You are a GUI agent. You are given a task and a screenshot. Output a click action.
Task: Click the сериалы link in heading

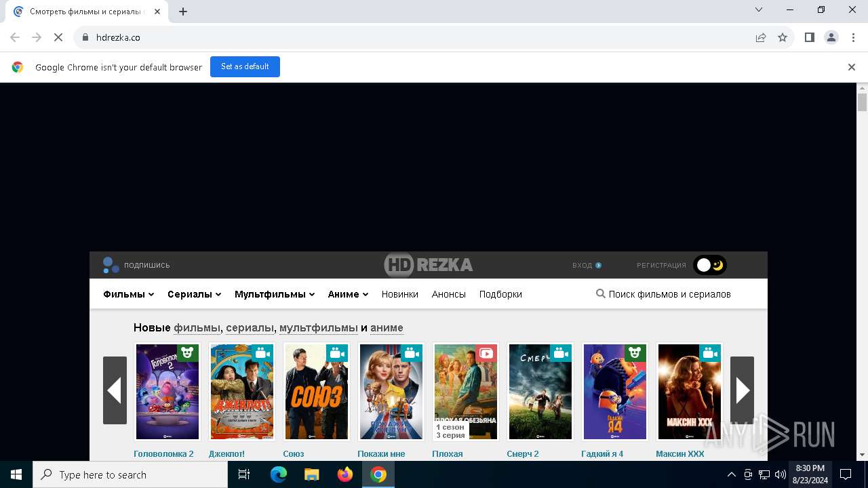250,328
